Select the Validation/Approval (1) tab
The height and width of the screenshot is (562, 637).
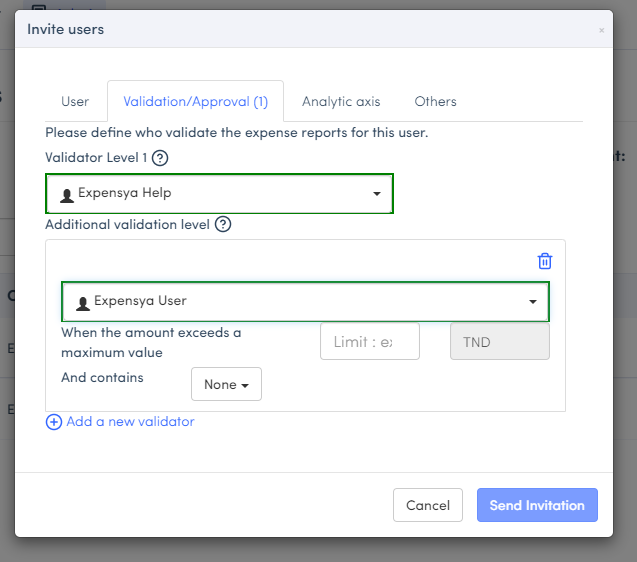195,101
